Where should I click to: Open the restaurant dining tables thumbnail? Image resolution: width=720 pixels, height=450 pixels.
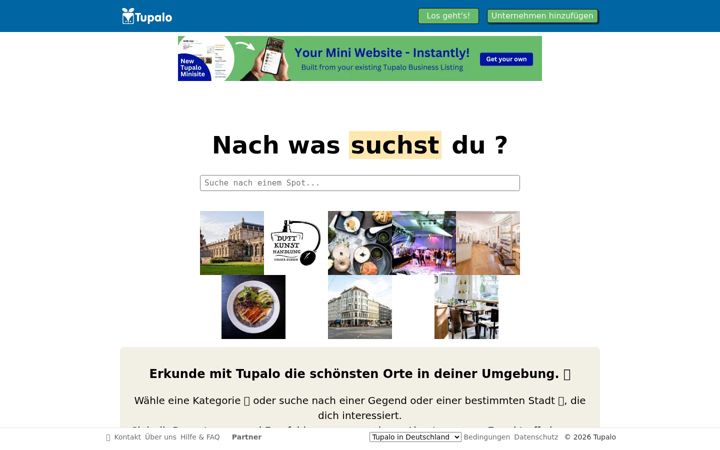click(x=467, y=307)
